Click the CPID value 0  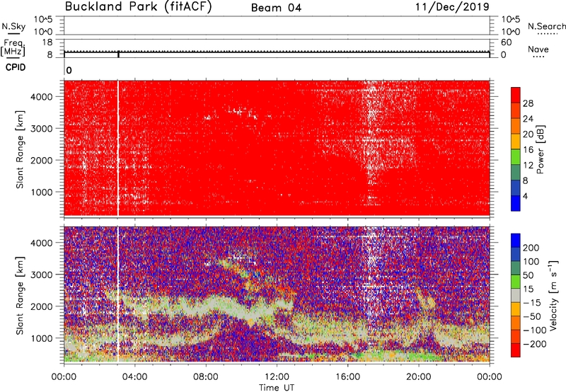coord(69,71)
